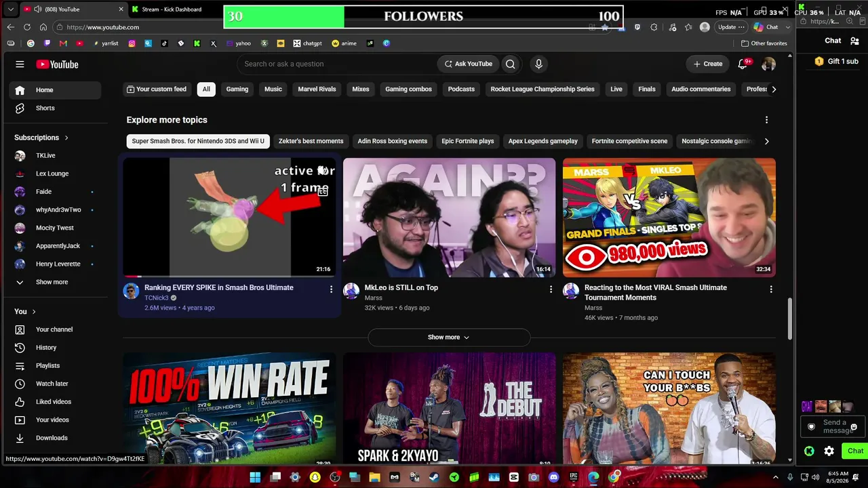The height and width of the screenshot is (488, 868).
Task: Open Kick chat settings gear
Action: [829, 451]
